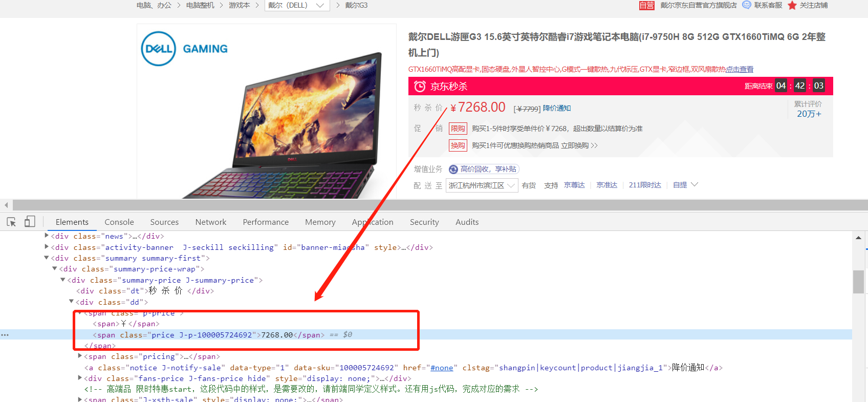This screenshot has height=402, width=868.
Task: Click the 高价回收，享补贴 service link
Action: pyautogui.click(x=488, y=169)
